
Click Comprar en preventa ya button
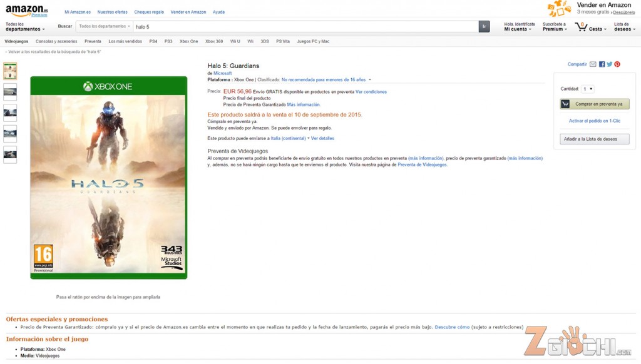595,104
